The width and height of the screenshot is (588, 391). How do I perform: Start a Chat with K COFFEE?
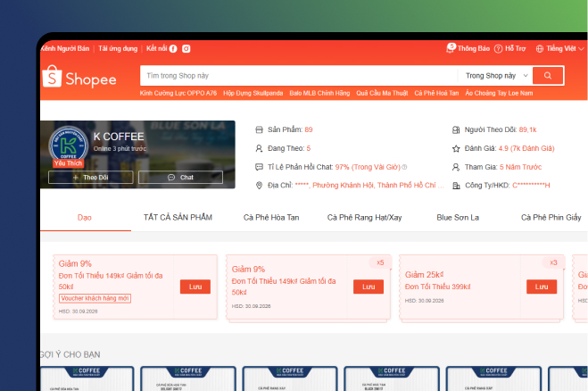click(180, 178)
